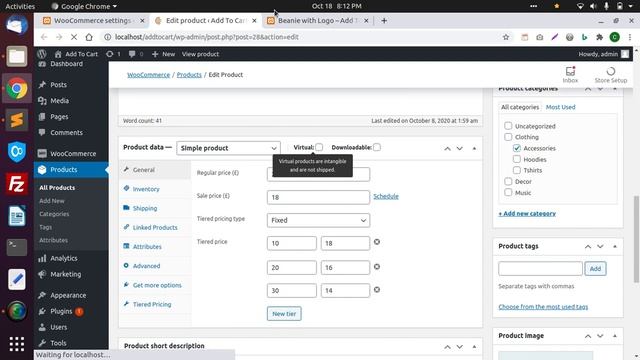Open Chrome extensions puzzle icon
Image resolution: width=640 pixels, height=360 pixels.
[600, 37]
